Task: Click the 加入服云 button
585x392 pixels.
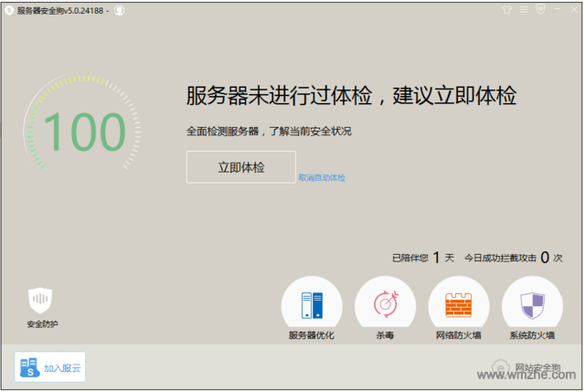Action: point(50,367)
